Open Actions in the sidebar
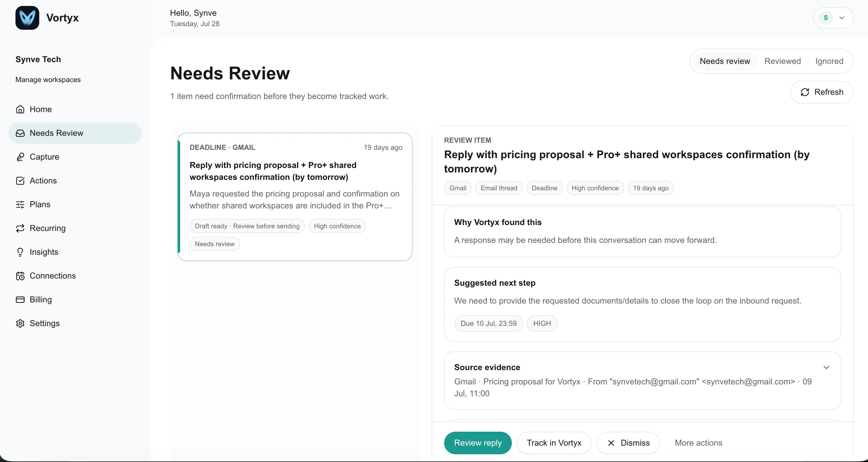Viewport: 868px width, 462px height. (x=75, y=181)
